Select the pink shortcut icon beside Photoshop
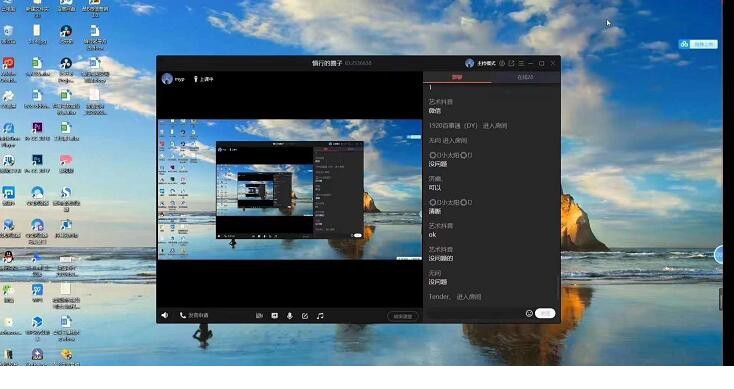 [x=66, y=163]
